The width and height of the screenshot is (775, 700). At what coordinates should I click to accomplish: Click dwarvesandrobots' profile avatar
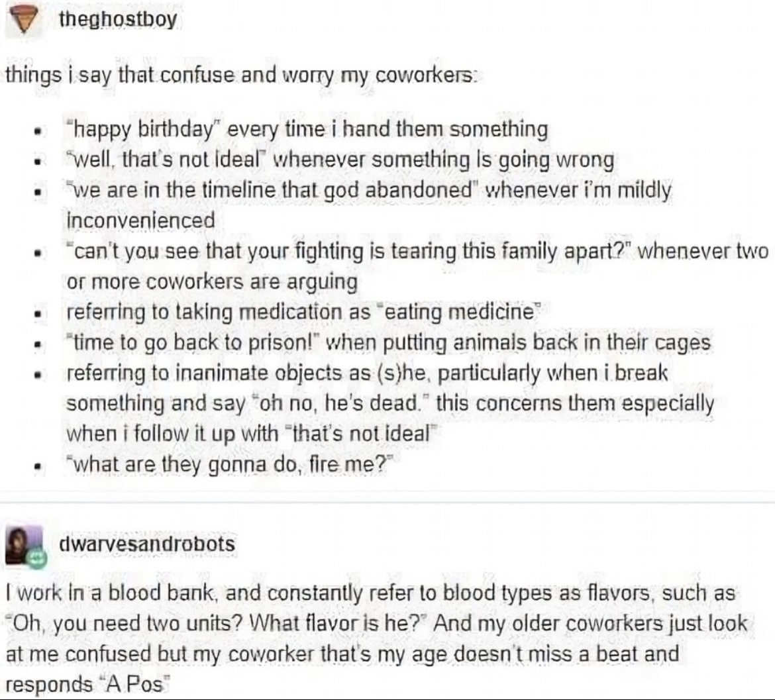24,545
